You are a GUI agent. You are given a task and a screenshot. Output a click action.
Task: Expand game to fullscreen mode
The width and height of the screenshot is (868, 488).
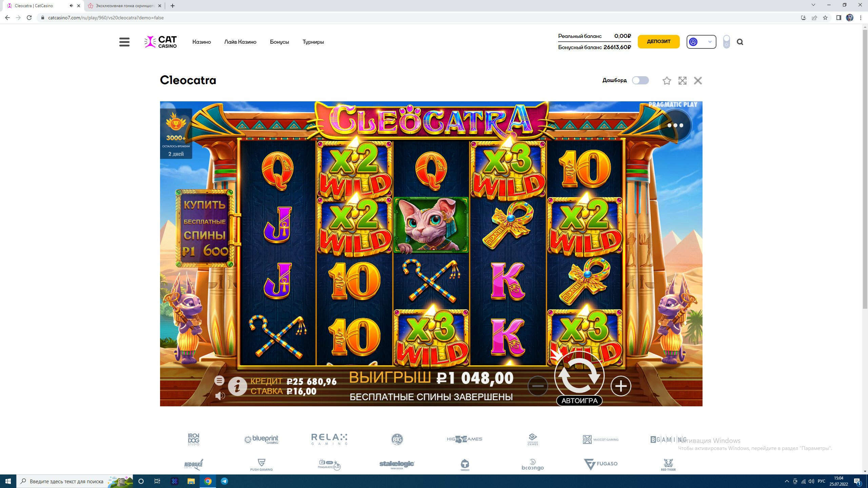click(x=682, y=81)
